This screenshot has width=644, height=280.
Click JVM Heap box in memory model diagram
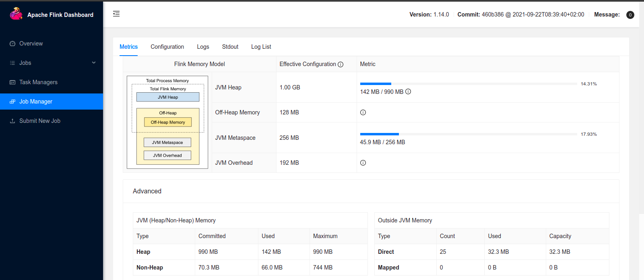168,97
